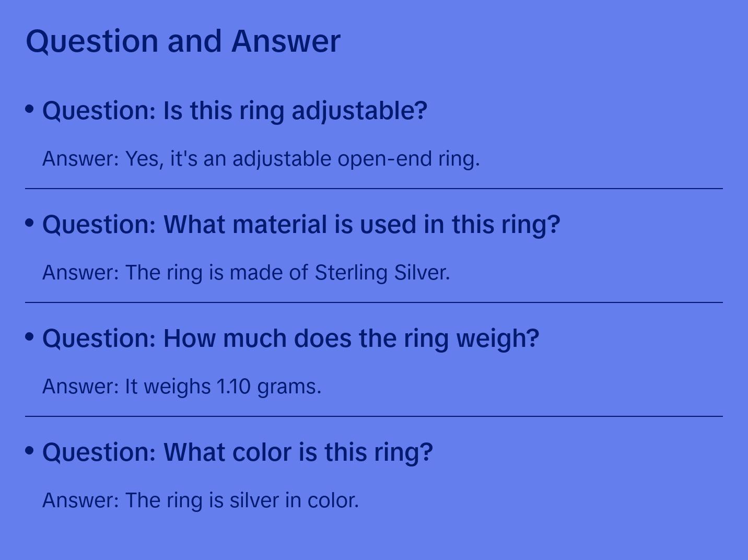748x560 pixels.
Task: Click the word "Answer:" before "Yes, it's"
Action: 81,159
